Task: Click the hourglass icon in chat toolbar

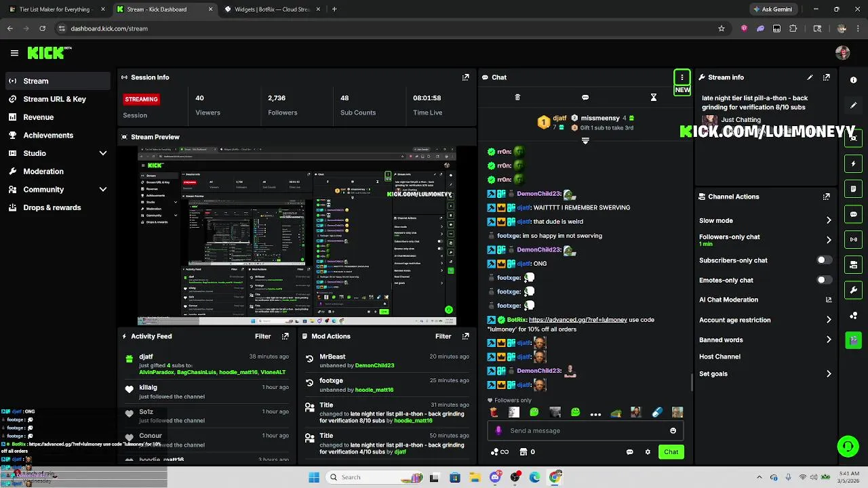Action: point(654,98)
